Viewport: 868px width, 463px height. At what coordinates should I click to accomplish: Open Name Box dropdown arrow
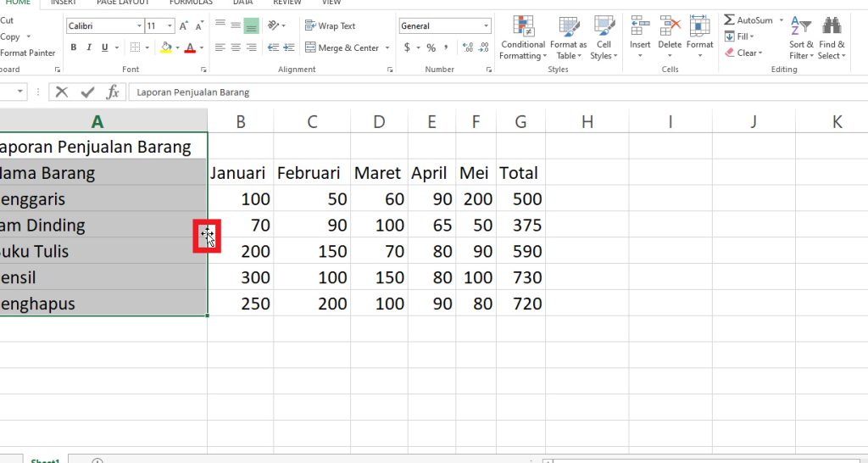(20, 92)
